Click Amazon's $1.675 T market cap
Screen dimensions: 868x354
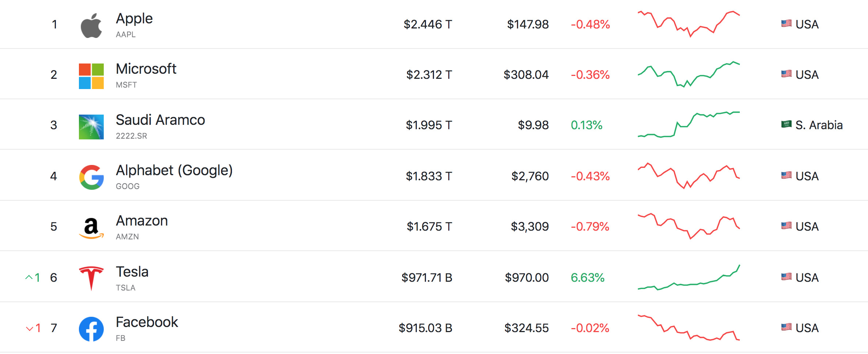[x=429, y=227]
